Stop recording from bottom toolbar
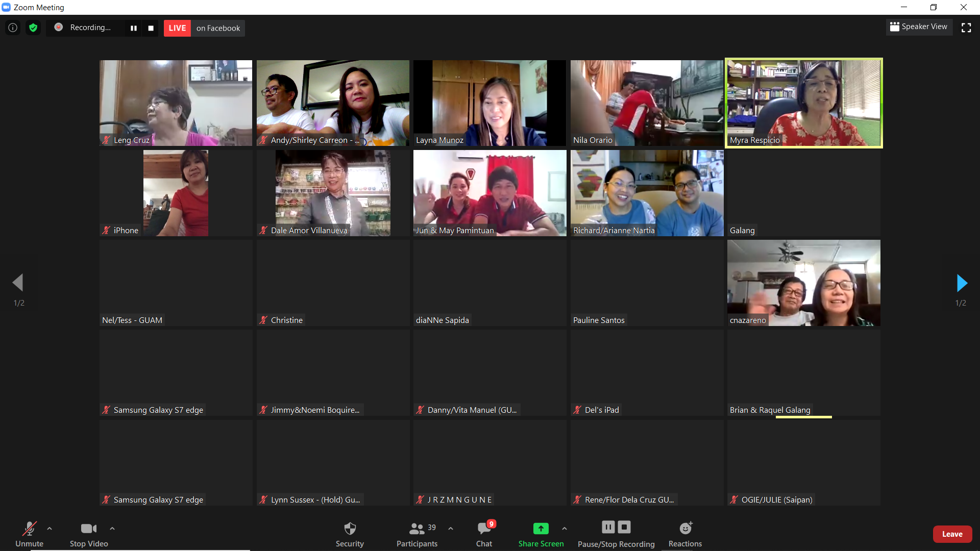The height and width of the screenshot is (551, 980). pos(624,527)
